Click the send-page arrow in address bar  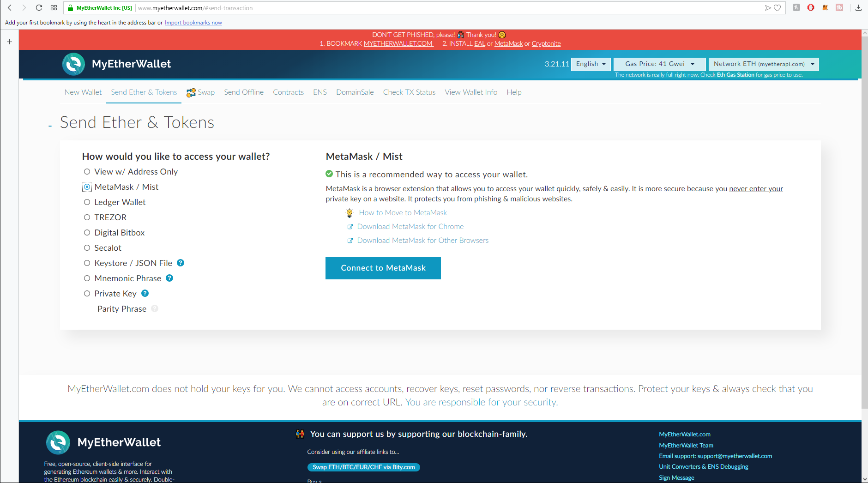pos(768,8)
